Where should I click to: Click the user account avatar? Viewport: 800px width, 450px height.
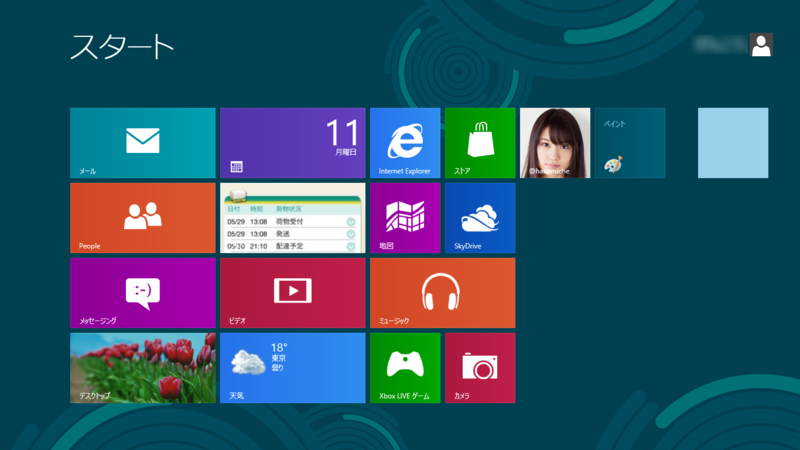(761, 45)
